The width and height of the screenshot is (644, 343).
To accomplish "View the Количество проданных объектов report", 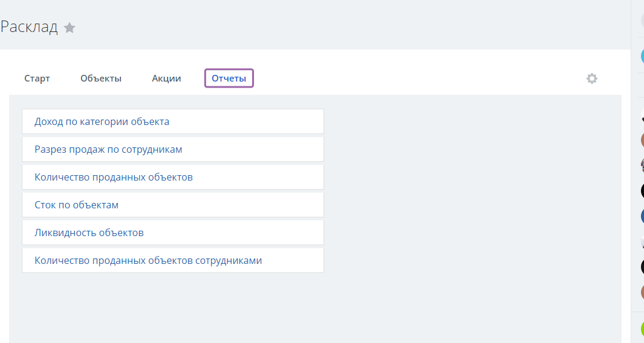I will pos(173,178).
